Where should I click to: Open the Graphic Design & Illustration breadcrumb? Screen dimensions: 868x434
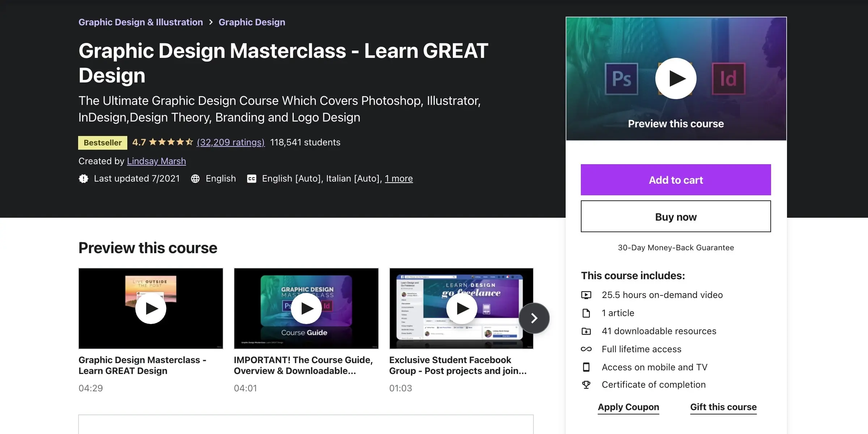coord(141,22)
